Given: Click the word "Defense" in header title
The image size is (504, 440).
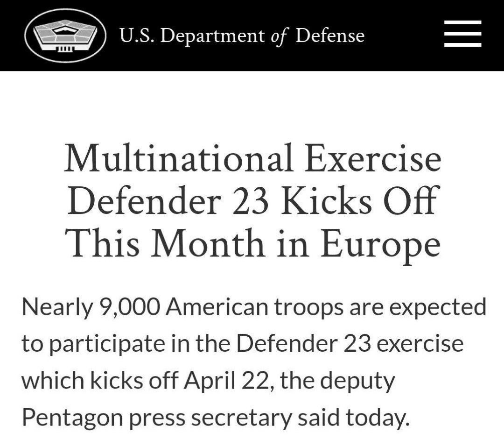Looking at the screenshot, I should [330, 35].
